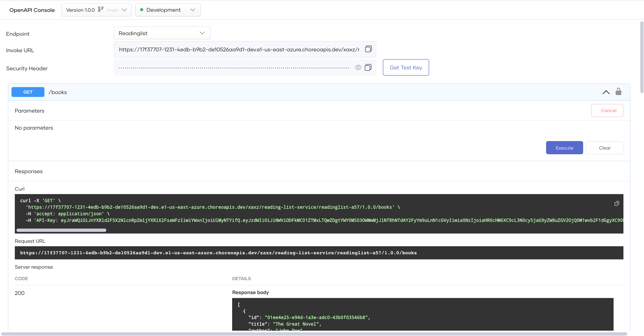Click the 'accept: application/json' curl line
The width and height of the screenshot is (644, 336).
[x=67, y=214]
